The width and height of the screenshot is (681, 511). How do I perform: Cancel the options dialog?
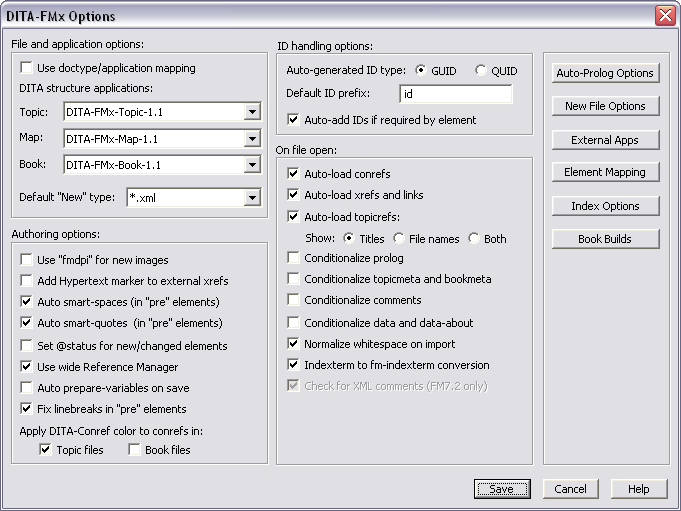[571, 489]
